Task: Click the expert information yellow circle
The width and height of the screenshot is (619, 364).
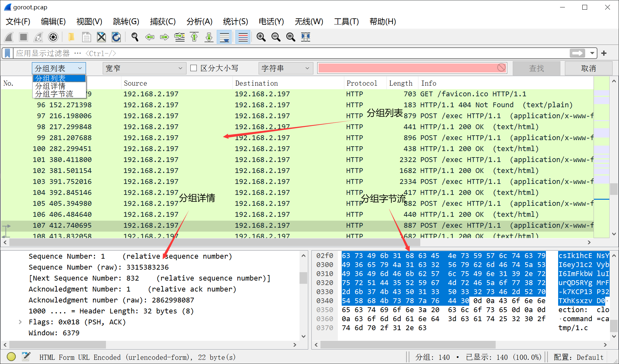Action: click(11, 357)
